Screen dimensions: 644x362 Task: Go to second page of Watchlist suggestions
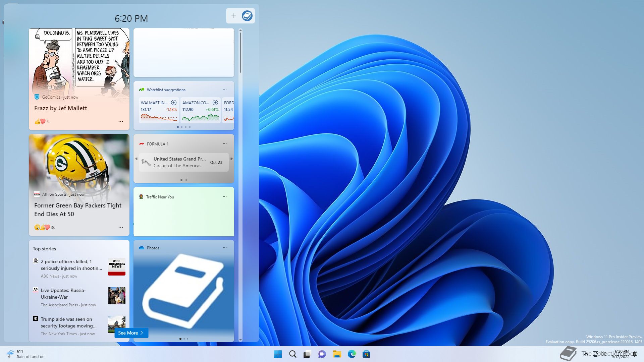182,127
